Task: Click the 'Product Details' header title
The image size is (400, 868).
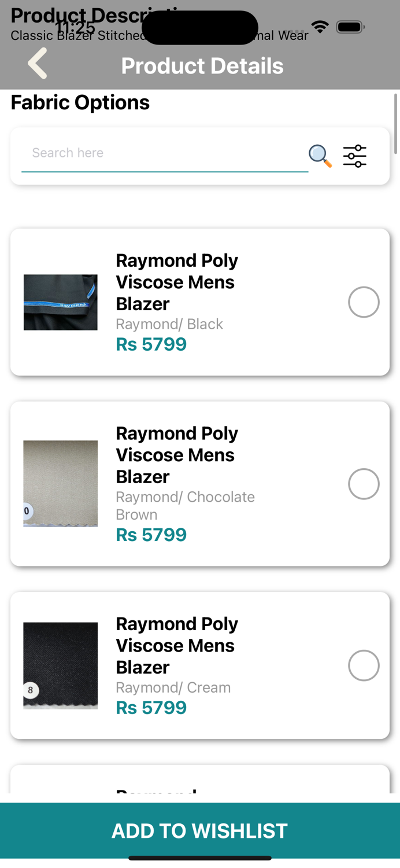Action: tap(202, 66)
